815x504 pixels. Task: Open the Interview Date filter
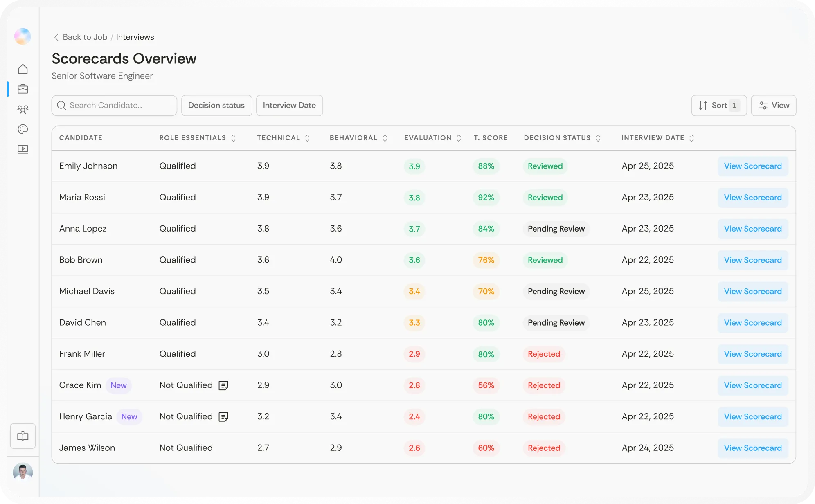pos(289,105)
